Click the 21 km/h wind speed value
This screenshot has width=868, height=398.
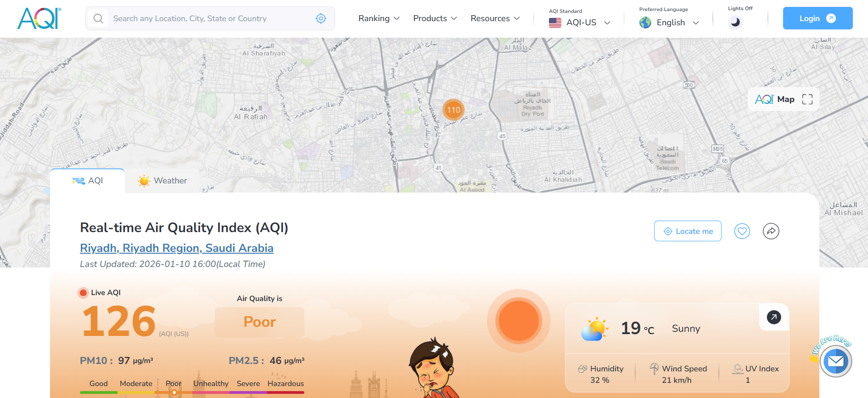(x=677, y=380)
